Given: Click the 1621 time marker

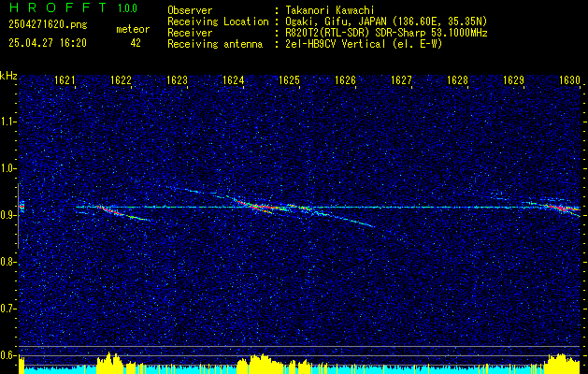Looking at the screenshot, I should coord(65,80).
